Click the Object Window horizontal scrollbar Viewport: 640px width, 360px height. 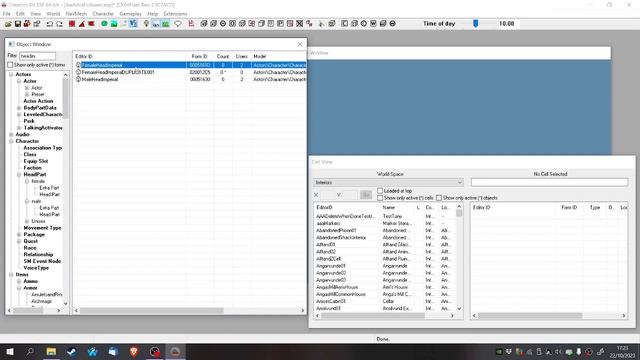pyautogui.click(x=151, y=311)
